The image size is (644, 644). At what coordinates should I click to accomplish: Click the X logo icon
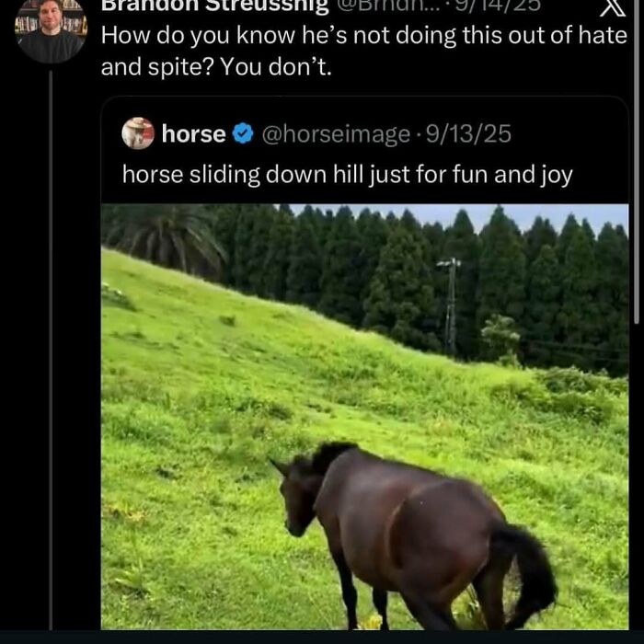click(611, 7)
